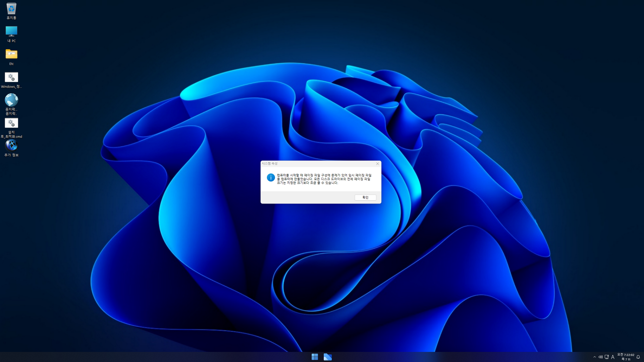This screenshot has height=362, width=644.
Task: Open the clock and date flyout
Action: click(x=626, y=357)
